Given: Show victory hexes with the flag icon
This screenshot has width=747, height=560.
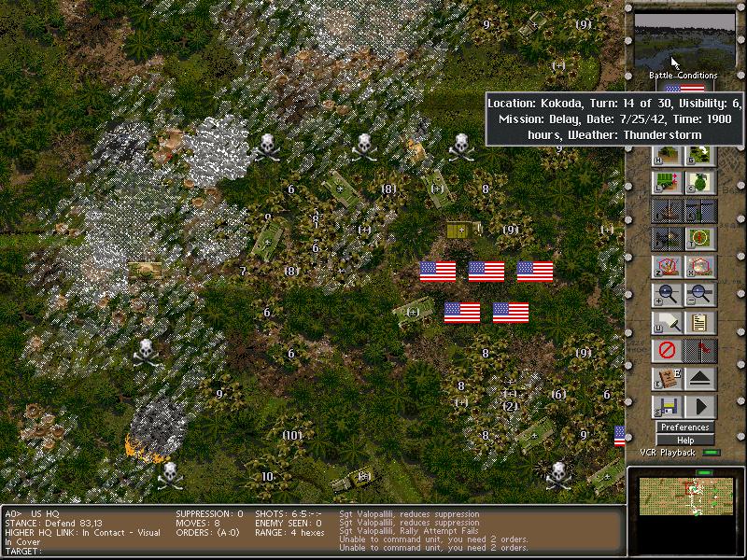Looking at the screenshot, I should (x=701, y=350).
